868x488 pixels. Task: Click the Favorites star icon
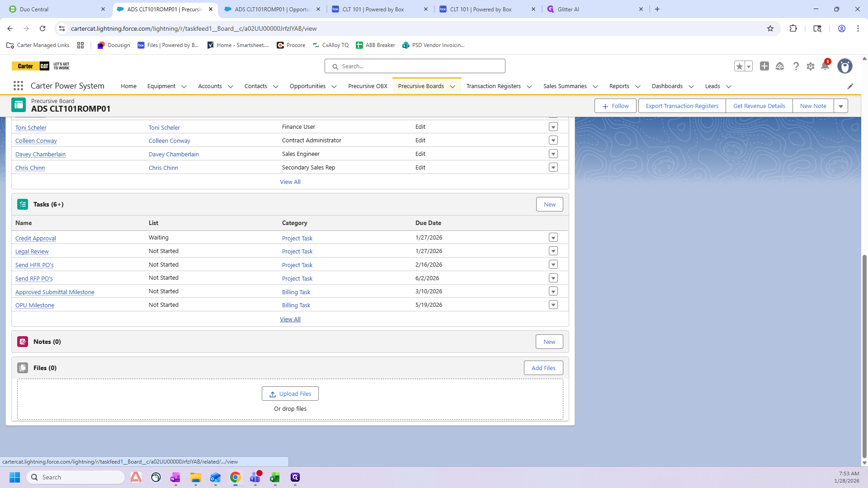(739, 66)
